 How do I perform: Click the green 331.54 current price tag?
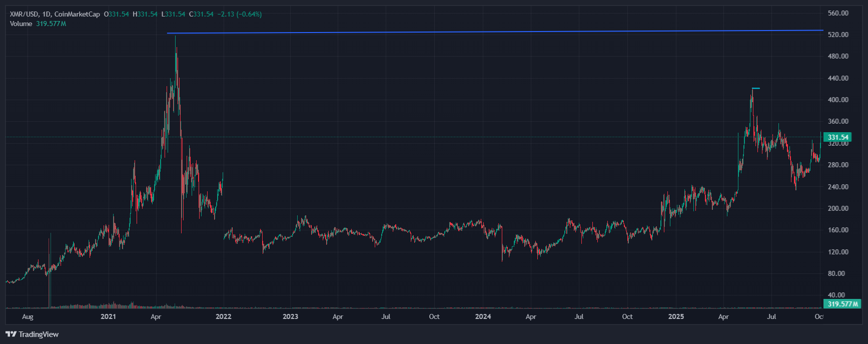click(837, 137)
